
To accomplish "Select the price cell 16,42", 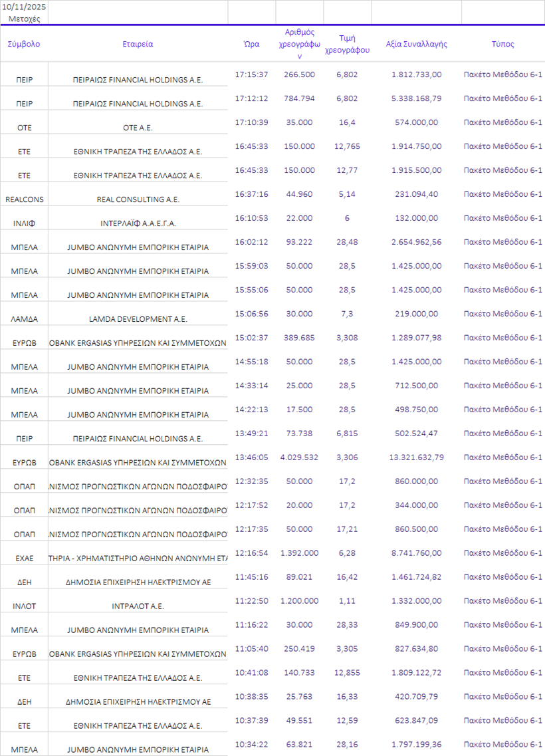I will click(347, 576).
